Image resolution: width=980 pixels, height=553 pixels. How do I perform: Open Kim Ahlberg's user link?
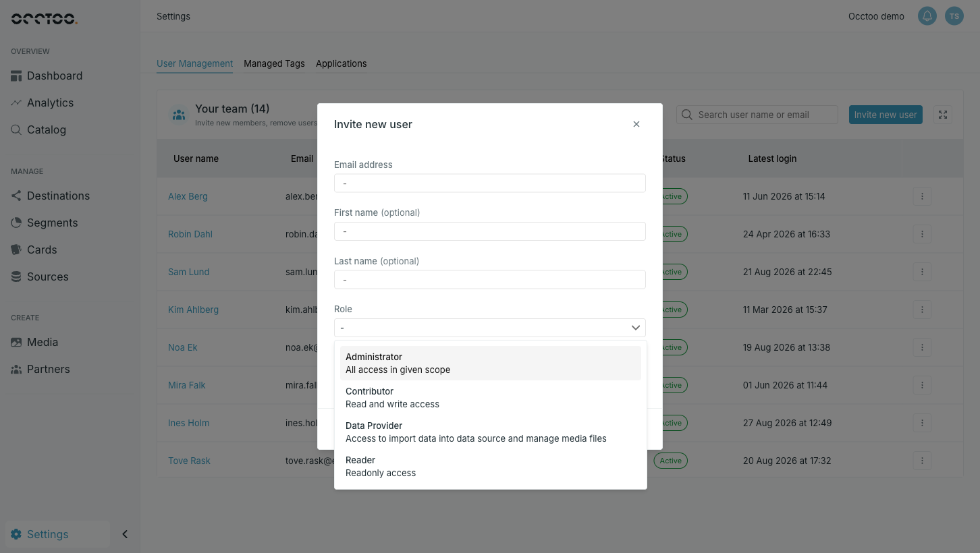193,310
